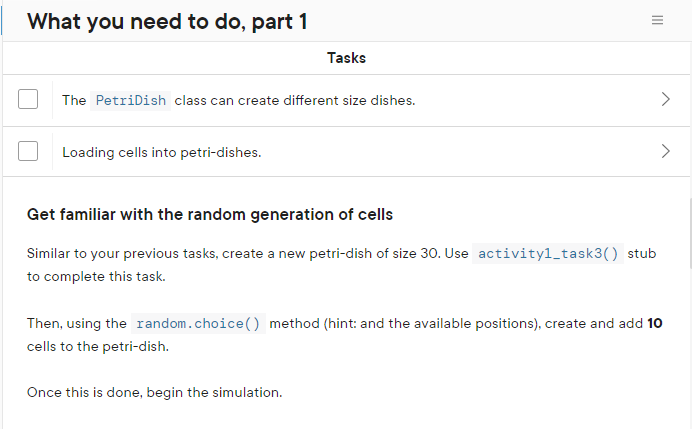Click the PetriDish code label
The width and height of the screenshot is (692, 429).
click(x=130, y=100)
